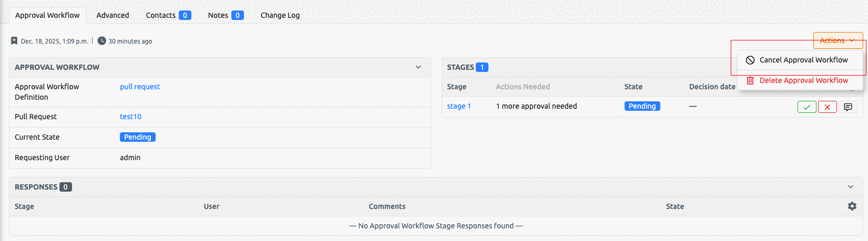Go to the Notes tab
The height and width of the screenshot is (241, 868).
pyautogui.click(x=225, y=15)
